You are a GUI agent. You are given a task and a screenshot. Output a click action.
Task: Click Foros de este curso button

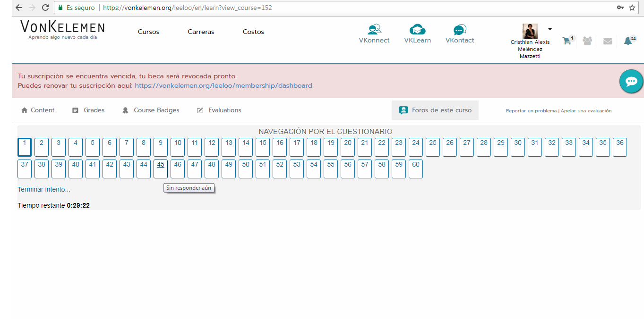click(435, 110)
